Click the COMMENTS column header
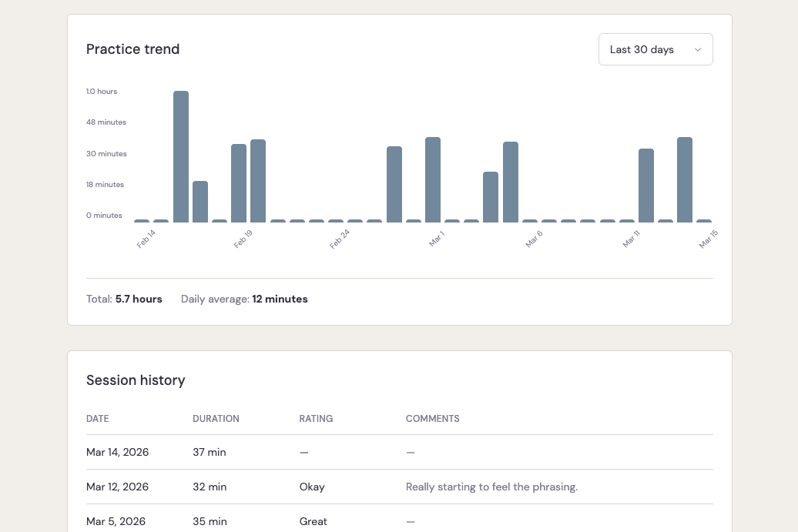798x532 pixels. coord(433,419)
